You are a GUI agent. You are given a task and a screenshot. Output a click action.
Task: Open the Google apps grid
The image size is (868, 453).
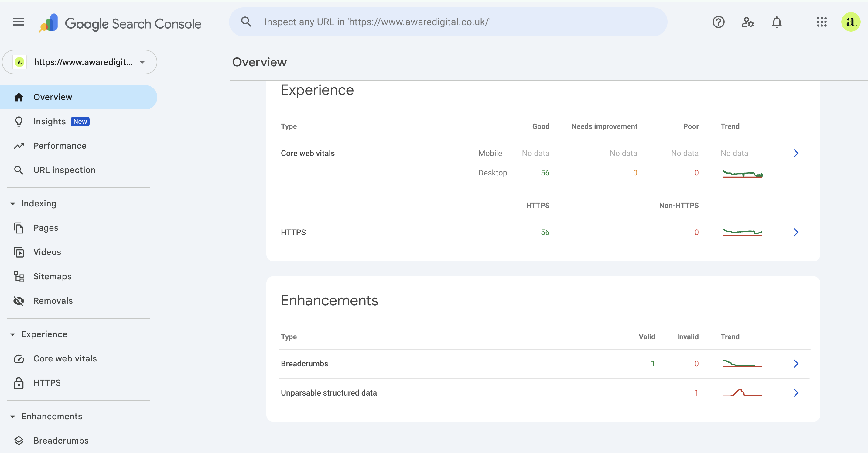pyautogui.click(x=822, y=22)
